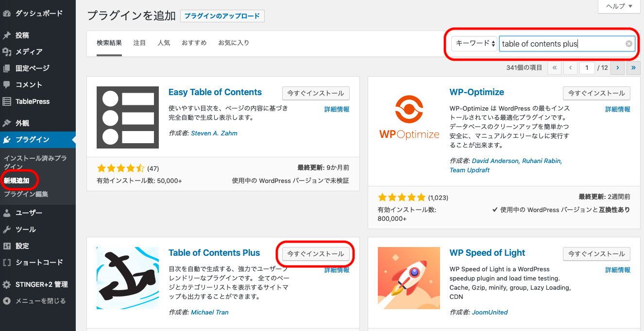This screenshot has height=331, width=644.
Task: Click the speech bubble icon beside コメント
Action: coord(7,84)
